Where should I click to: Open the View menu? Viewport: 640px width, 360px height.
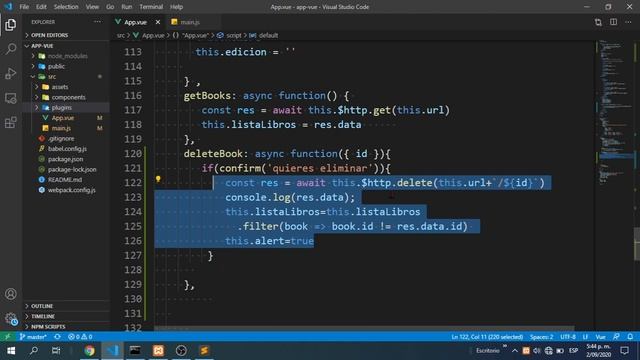pos(92,7)
